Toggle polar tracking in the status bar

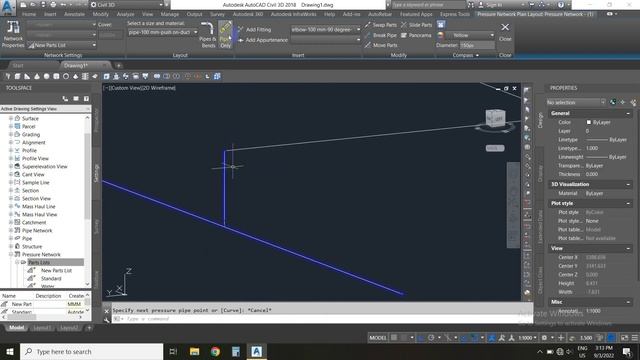click(431, 338)
